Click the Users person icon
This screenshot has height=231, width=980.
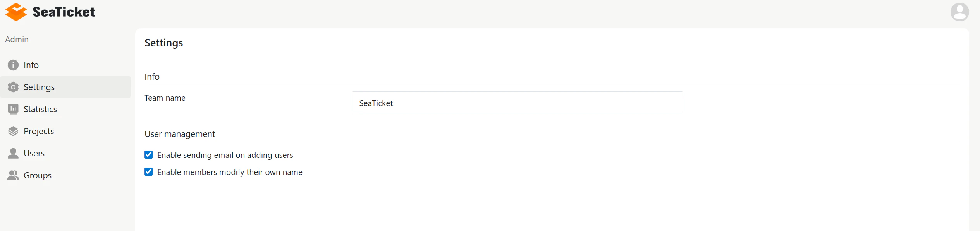point(13,153)
